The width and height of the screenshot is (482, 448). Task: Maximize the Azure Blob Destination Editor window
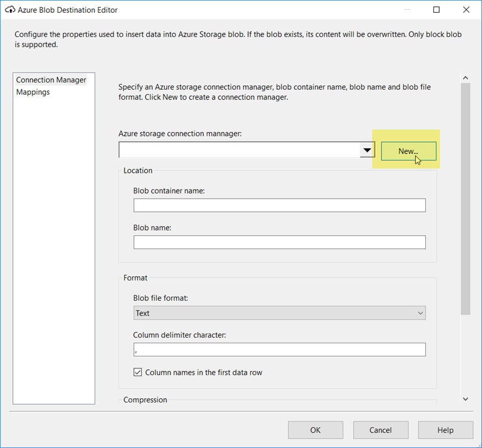(436, 10)
